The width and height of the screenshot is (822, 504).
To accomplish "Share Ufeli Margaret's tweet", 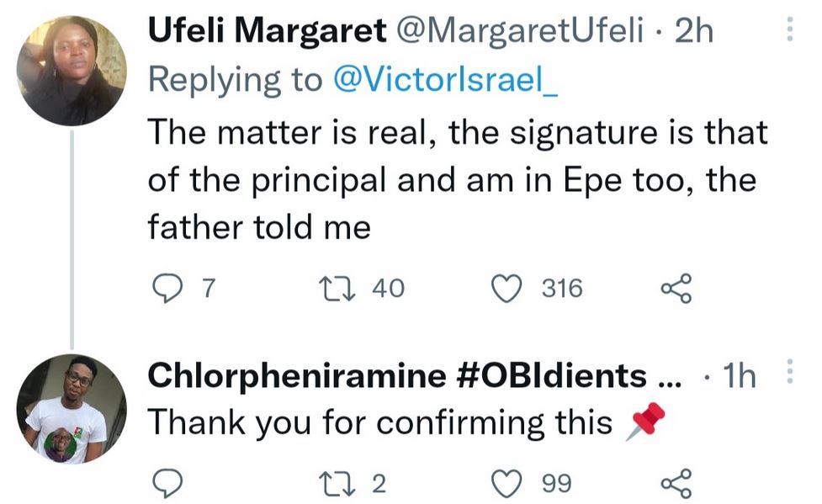I will (676, 289).
